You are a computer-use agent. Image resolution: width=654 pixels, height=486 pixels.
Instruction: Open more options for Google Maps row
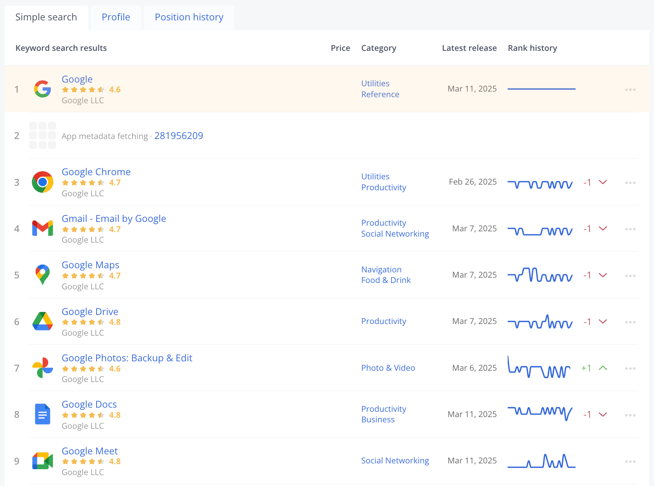(630, 276)
